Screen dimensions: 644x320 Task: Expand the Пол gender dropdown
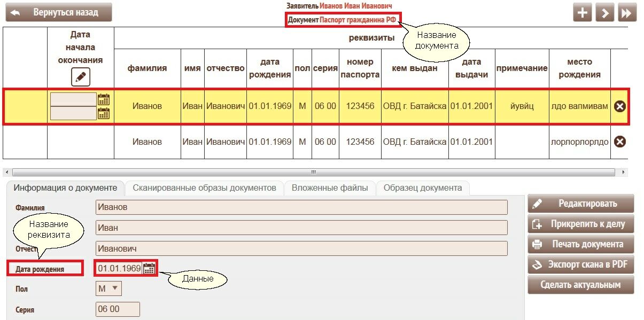click(x=109, y=288)
